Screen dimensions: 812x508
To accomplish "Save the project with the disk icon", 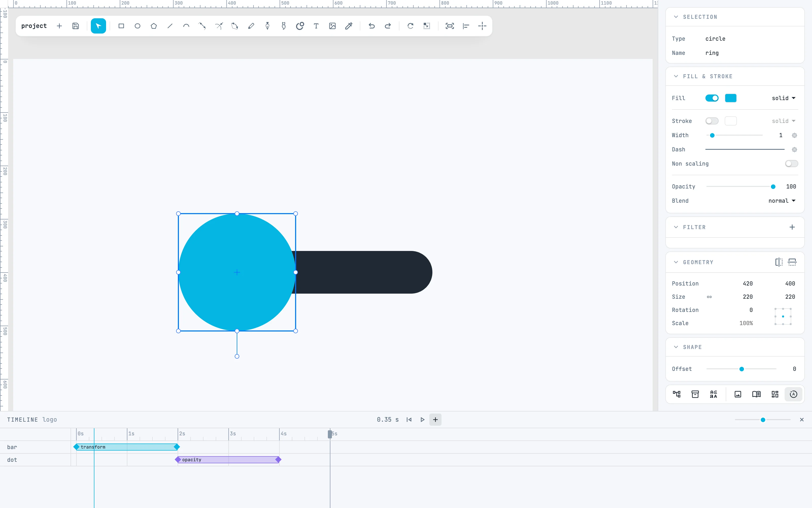I will pyautogui.click(x=76, y=26).
